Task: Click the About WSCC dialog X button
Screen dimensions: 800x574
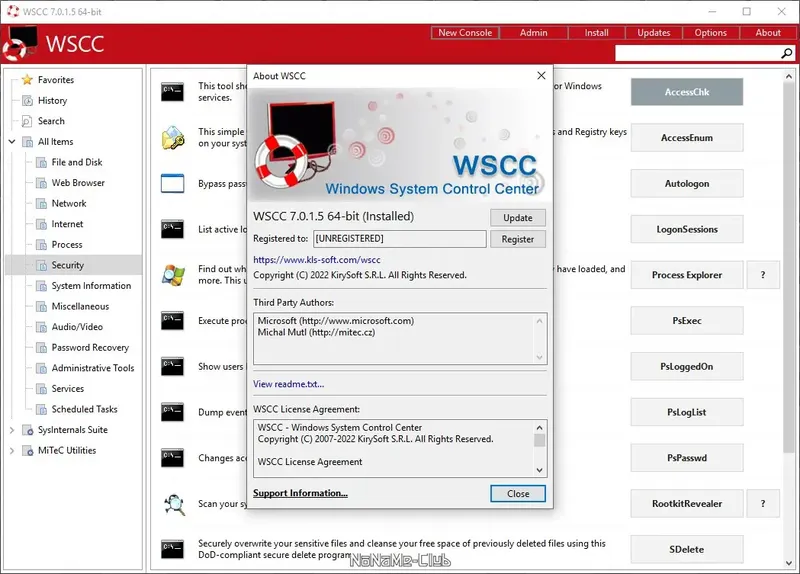Action: tap(541, 76)
